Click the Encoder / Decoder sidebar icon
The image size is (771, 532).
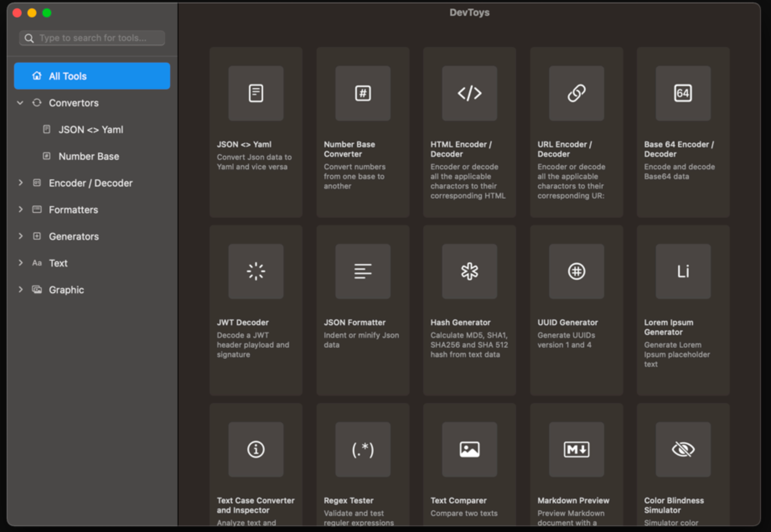pyautogui.click(x=37, y=183)
